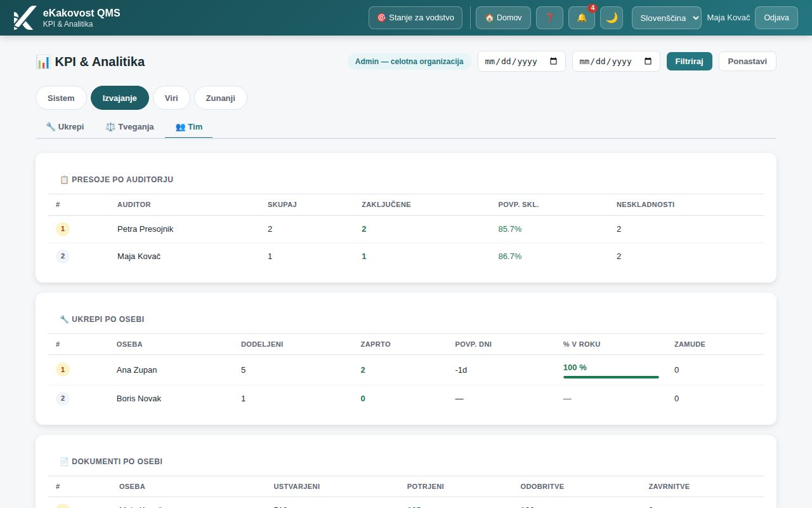Click Petra Presojnik in auditor table
The width and height of the screenshot is (812, 508).
click(145, 229)
